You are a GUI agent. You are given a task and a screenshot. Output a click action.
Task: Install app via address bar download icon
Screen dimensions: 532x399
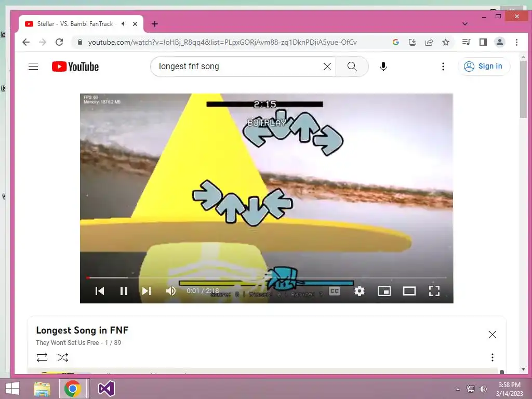412,42
